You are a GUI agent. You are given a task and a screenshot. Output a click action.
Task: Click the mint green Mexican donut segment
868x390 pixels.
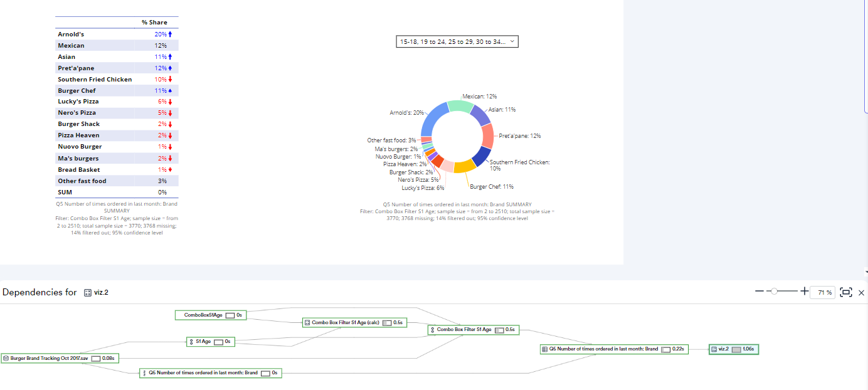460,106
